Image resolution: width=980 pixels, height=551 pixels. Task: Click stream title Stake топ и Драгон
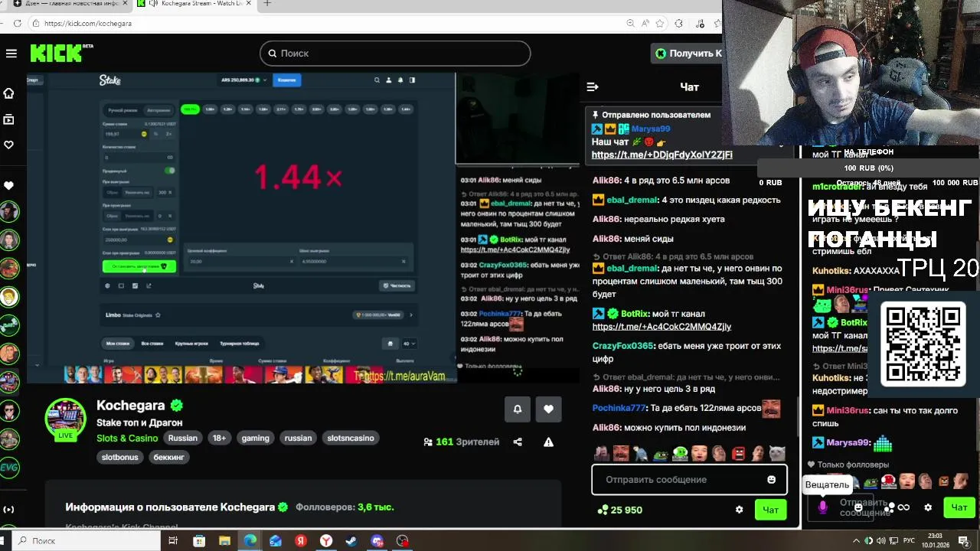(x=139, y=422)
